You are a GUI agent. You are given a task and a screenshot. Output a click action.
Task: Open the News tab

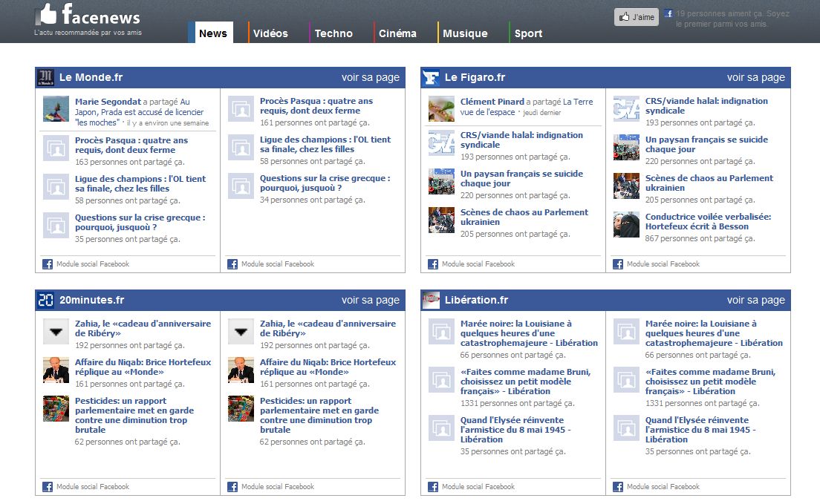click(213, 33)
